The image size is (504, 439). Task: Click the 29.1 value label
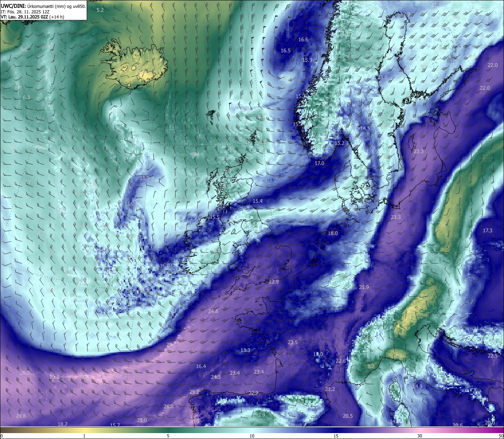[x=54, y=377]
